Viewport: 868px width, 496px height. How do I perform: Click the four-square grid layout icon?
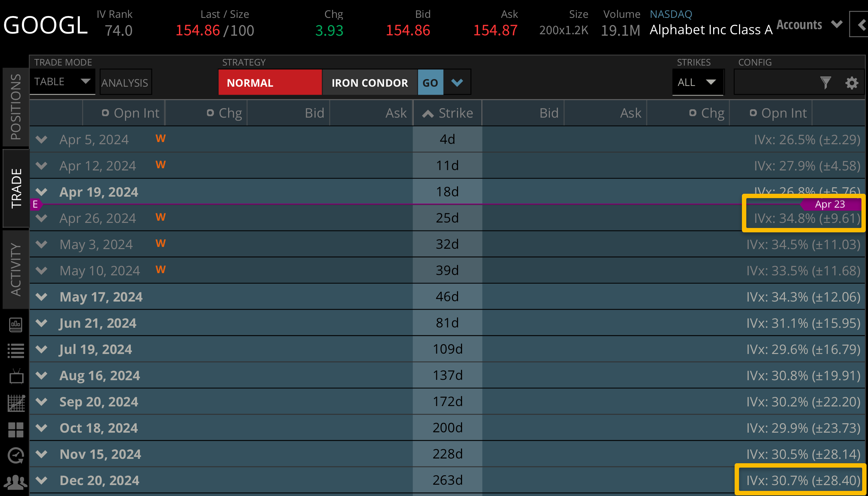pyautogui.click(x=16, y=430)
